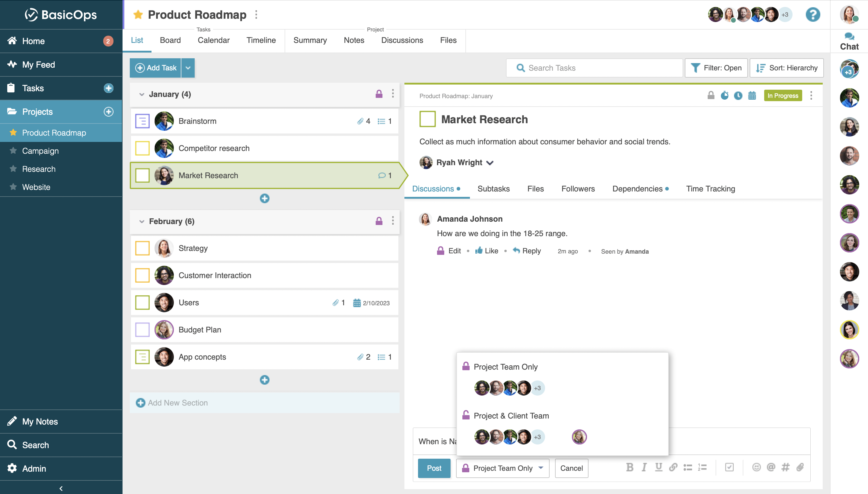
Task: Click the @ mention icon
Action: (771, 467)
